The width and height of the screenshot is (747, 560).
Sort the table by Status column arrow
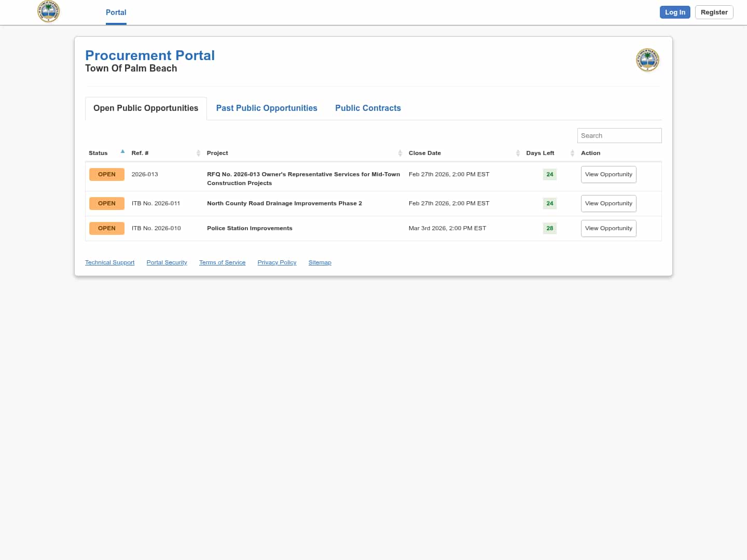(122, 152)
